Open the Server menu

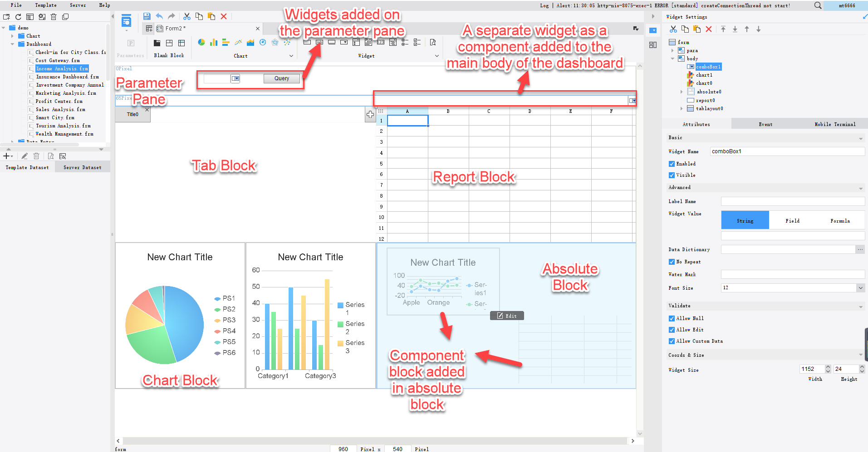click(77, 5)
